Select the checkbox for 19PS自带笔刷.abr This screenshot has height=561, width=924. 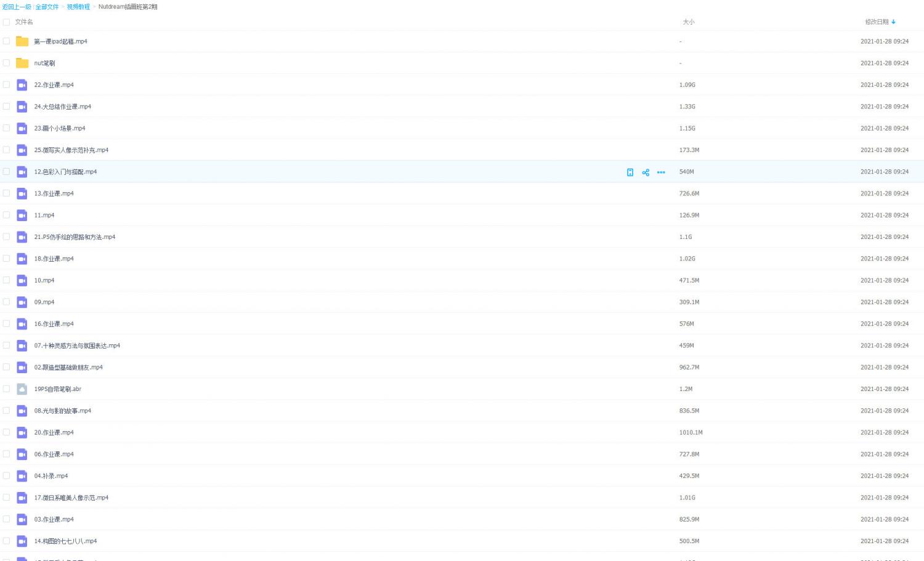pos(6,389)
